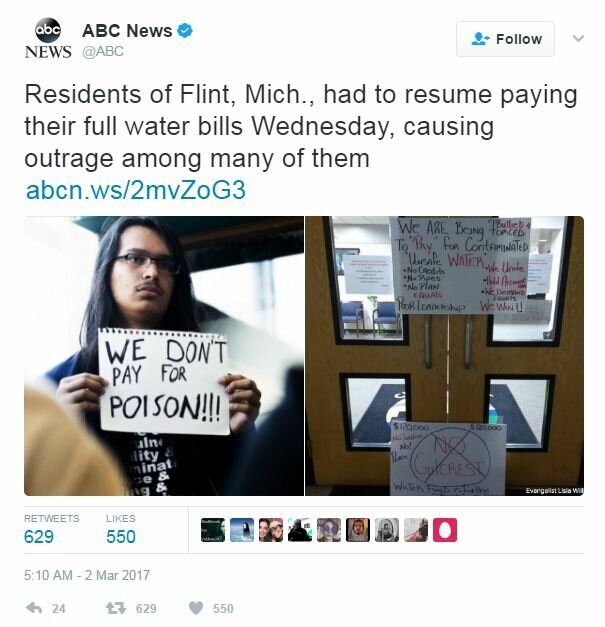Open the @ABC handle link
Screen dimensions: 605x627
pos(103,52)
